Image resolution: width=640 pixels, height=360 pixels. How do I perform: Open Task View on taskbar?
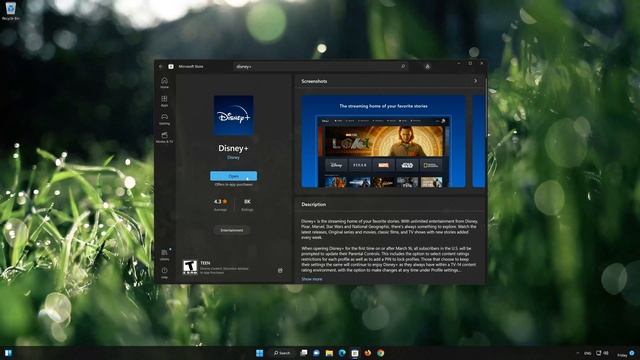304,353
